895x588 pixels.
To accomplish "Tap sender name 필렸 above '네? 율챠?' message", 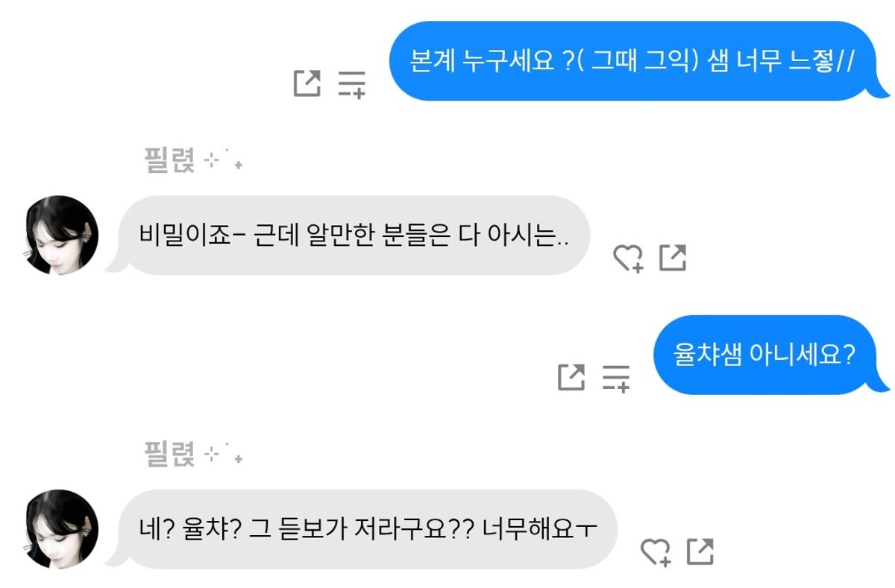I will click(169, 453).
